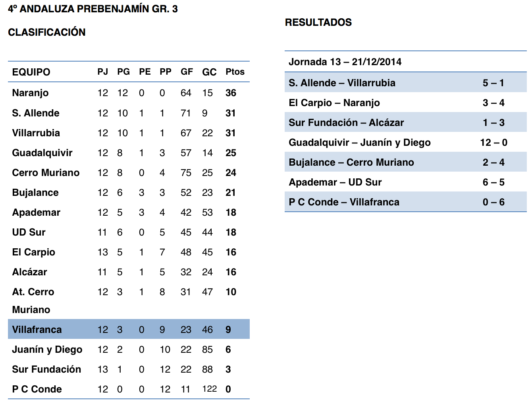This screenshot has width=532, height=406.
Task: Click the Guadalquivir – Juanín y Diego result
Action: pyautogui.click(x=406, y=142)
